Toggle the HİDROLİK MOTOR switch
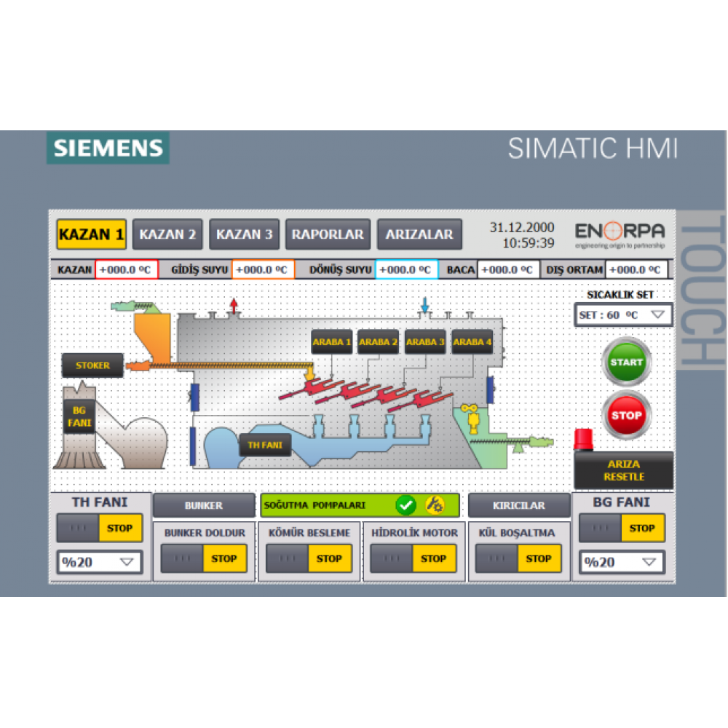This screenshot has width=728, height=728. [414, 558]
